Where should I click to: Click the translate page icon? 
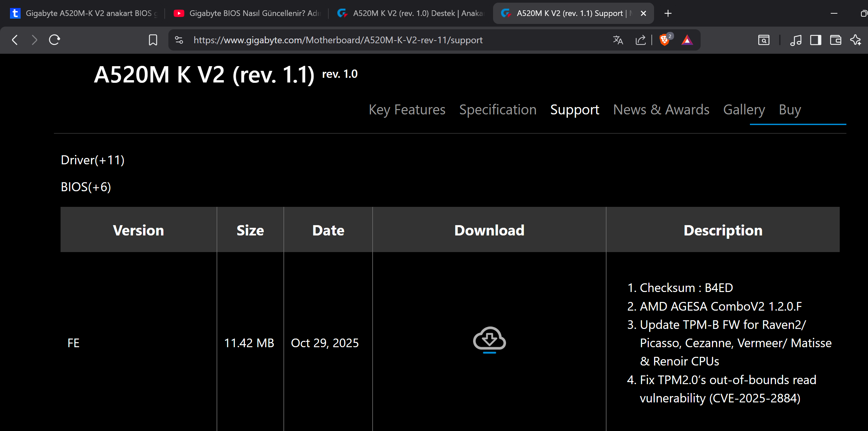coord(617,40)
